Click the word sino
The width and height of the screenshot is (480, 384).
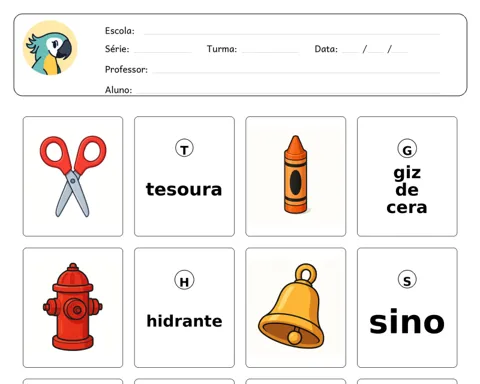(x=407, y=322)
